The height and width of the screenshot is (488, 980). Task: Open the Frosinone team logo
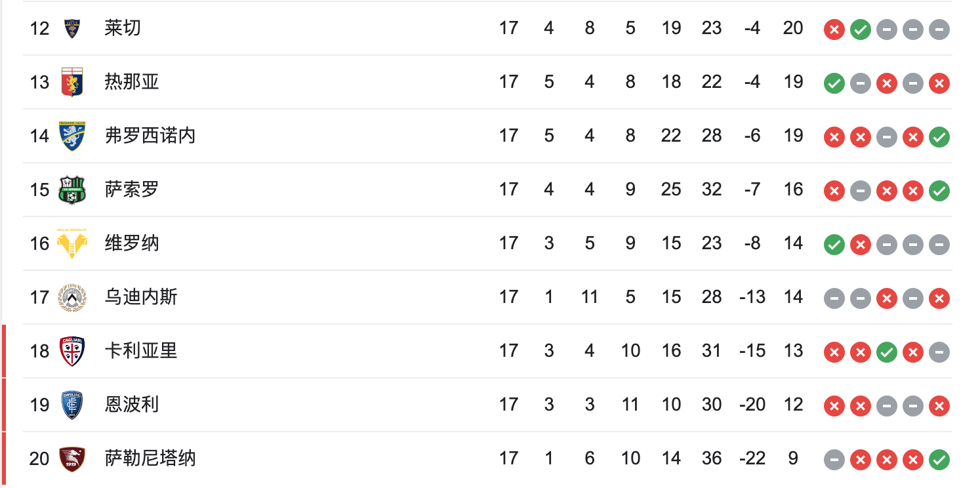point(72,136)
